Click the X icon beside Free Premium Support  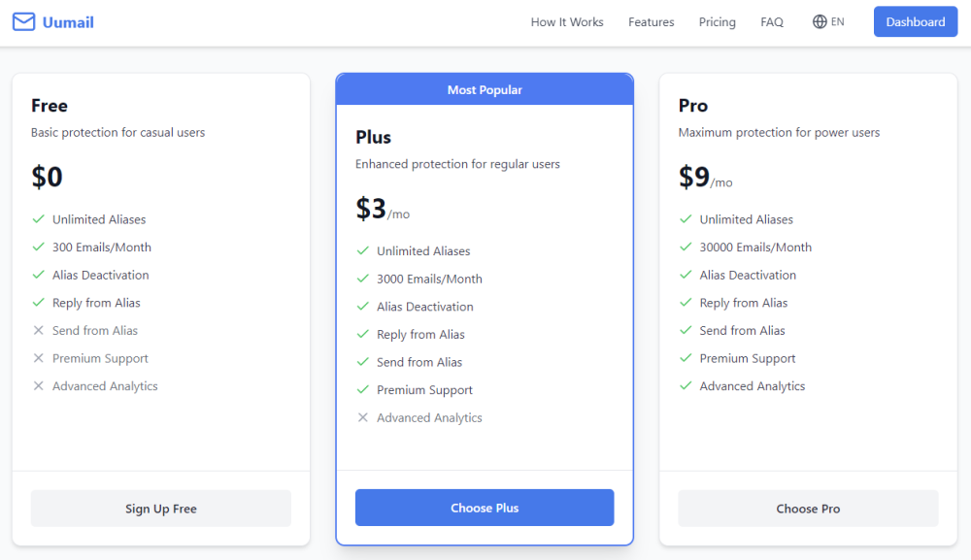coord(39,358)
